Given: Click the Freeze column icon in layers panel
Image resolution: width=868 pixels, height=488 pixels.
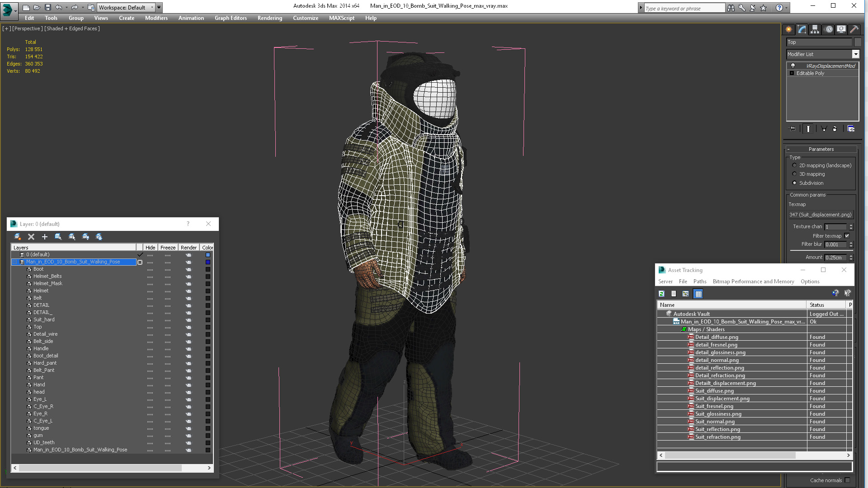Looking at the screenshot, I should click(x=168, y=247).
